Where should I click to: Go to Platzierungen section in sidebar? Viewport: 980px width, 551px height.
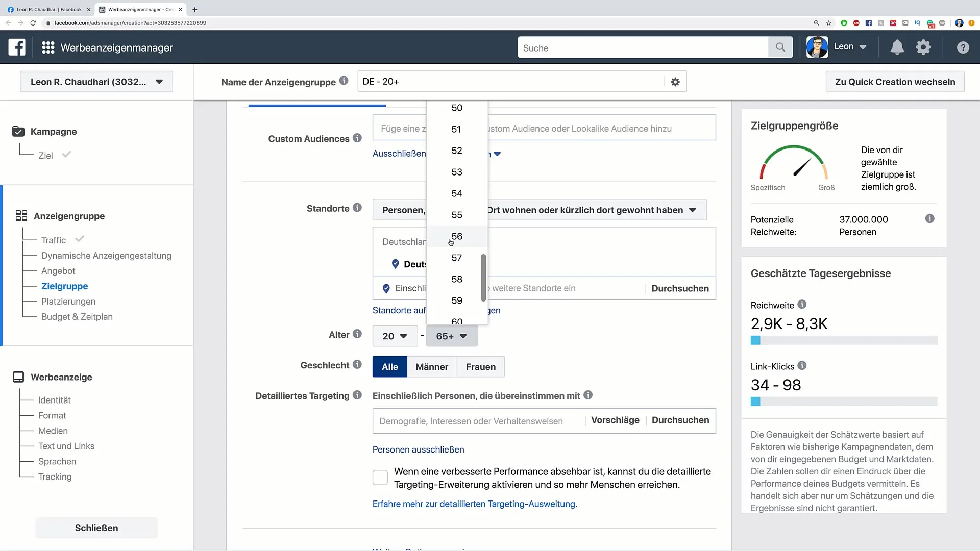[68, 302]
